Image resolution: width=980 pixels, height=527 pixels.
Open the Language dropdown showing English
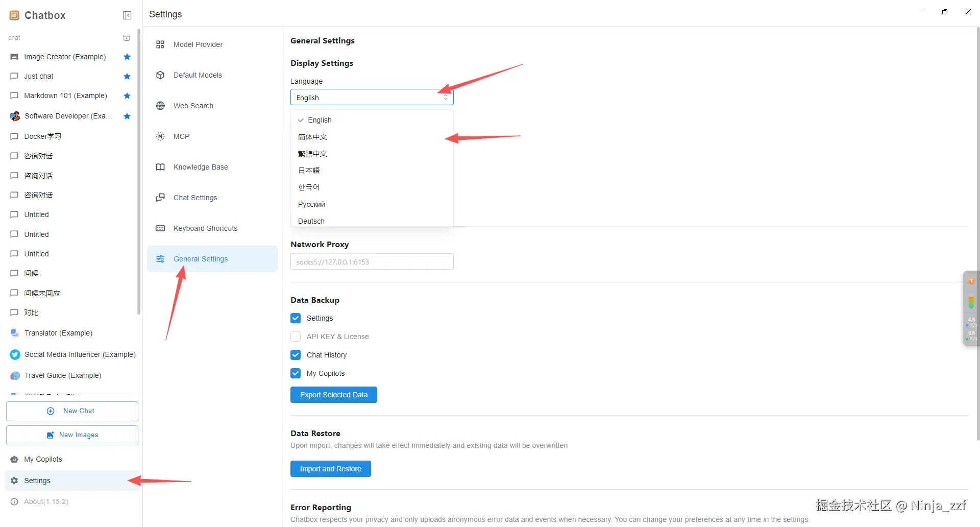pos(372,98)
